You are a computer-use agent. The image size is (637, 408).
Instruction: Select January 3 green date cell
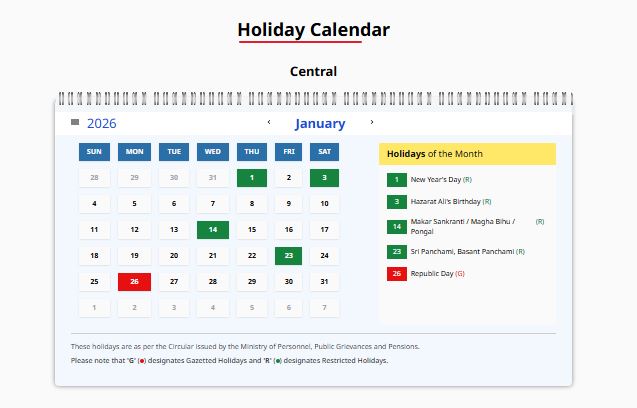pyautogui.click(x=324, y=178)
